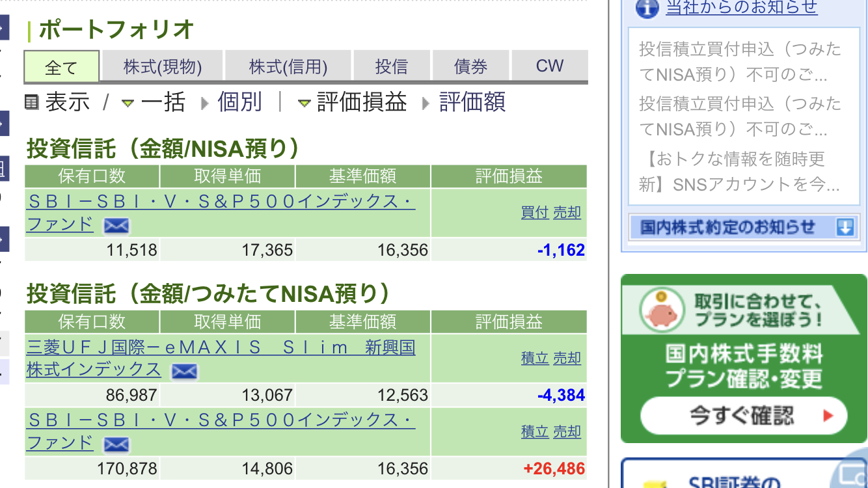
Task: Open the 投信 tab
Action: pos(392,66)
